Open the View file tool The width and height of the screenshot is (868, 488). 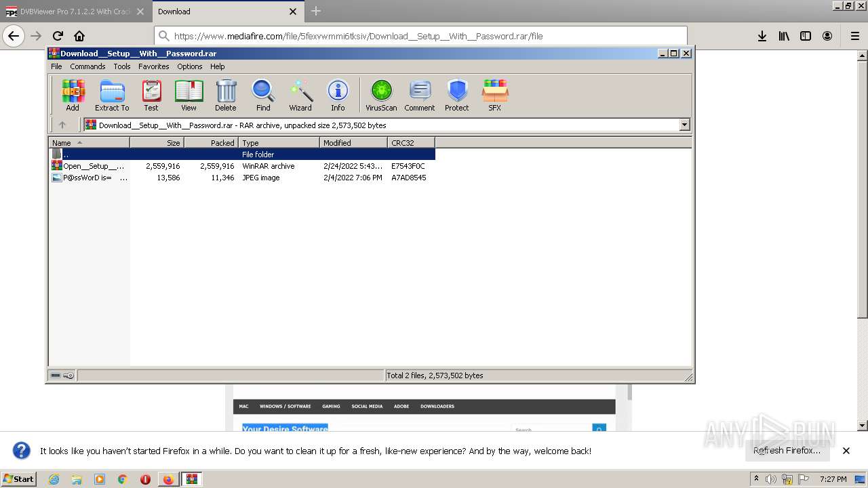point(189,95)
